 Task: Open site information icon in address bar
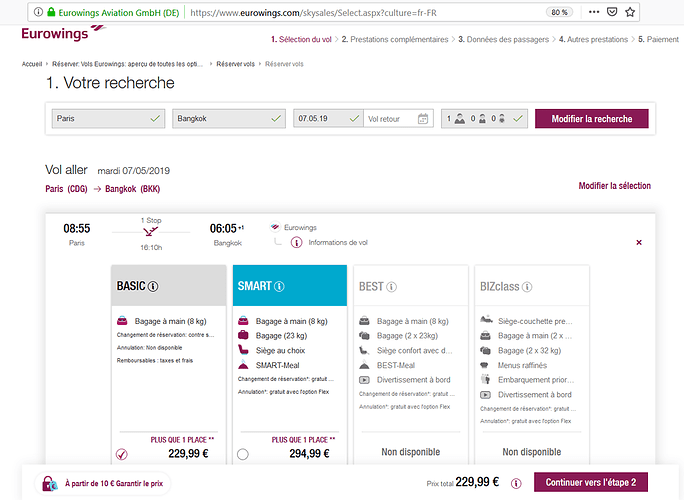coord(38,12)
